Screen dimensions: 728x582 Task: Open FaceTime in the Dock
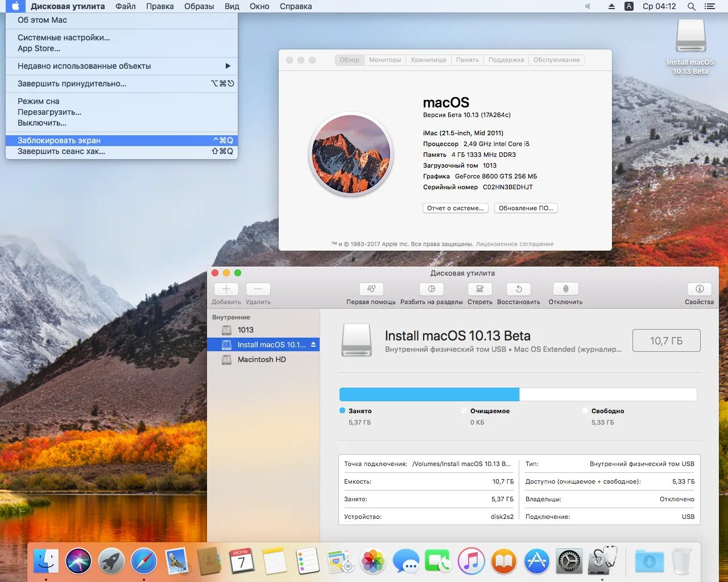tap(438, 562)
